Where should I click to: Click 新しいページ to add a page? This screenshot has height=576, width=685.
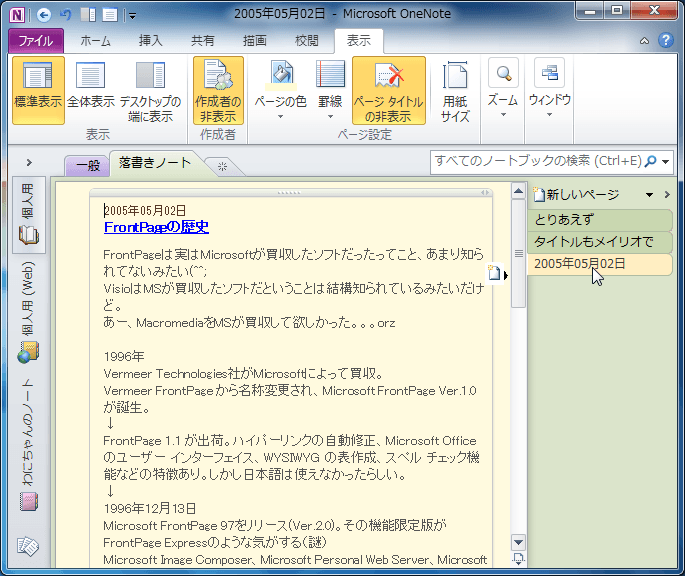[582, 194]
